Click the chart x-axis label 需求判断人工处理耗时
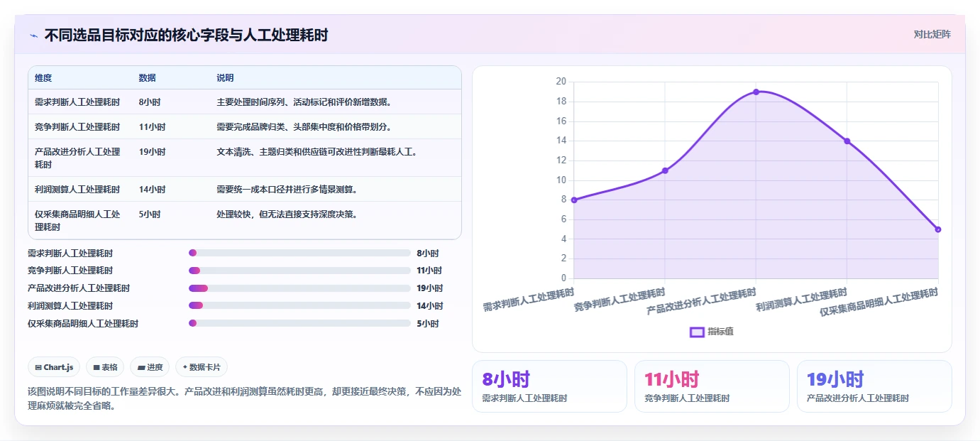The image size is (980, 441). (529, 300)
